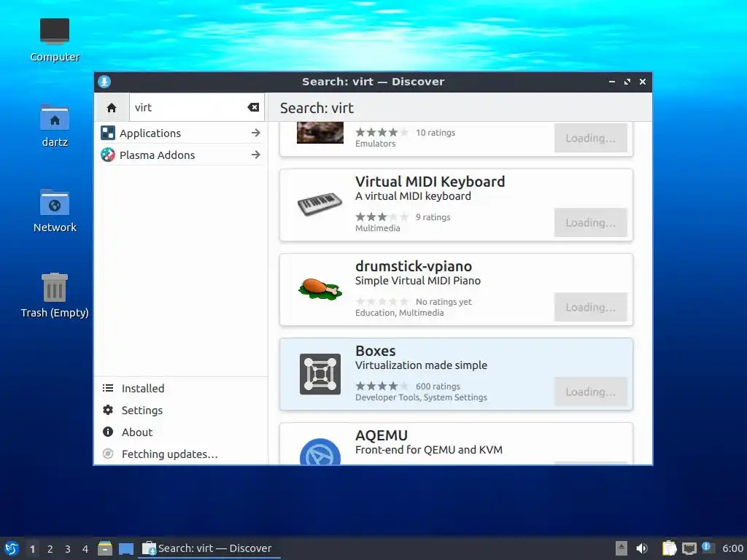Click the Installed list icon

pyautogui.click(x=108, y=388)
